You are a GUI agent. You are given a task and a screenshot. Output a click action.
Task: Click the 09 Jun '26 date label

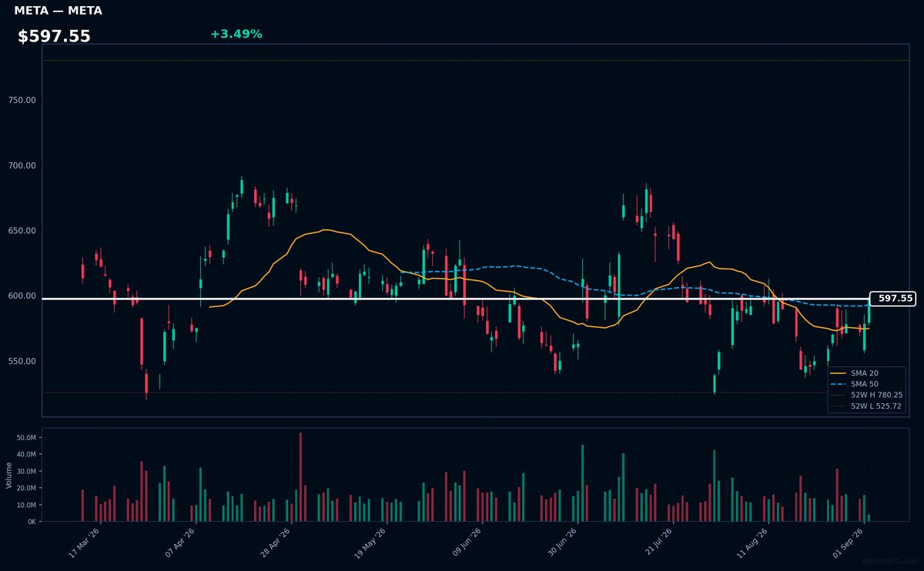tap(466, 543)
